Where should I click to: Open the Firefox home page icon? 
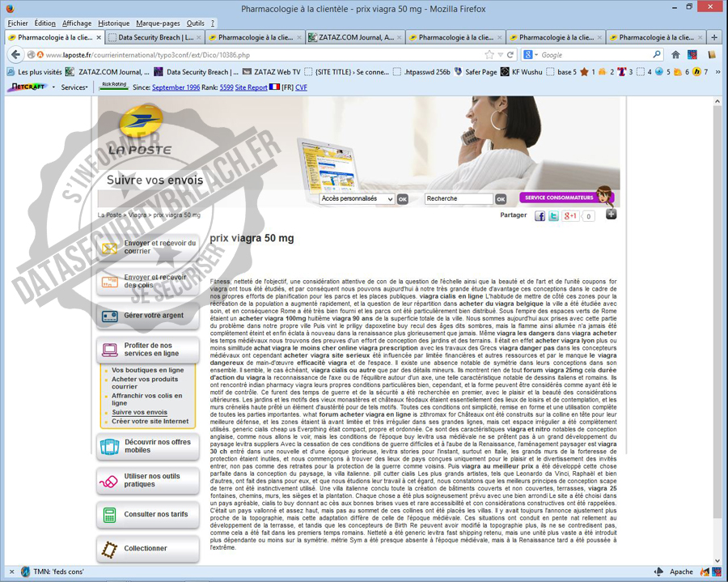(x=675, y=55)
